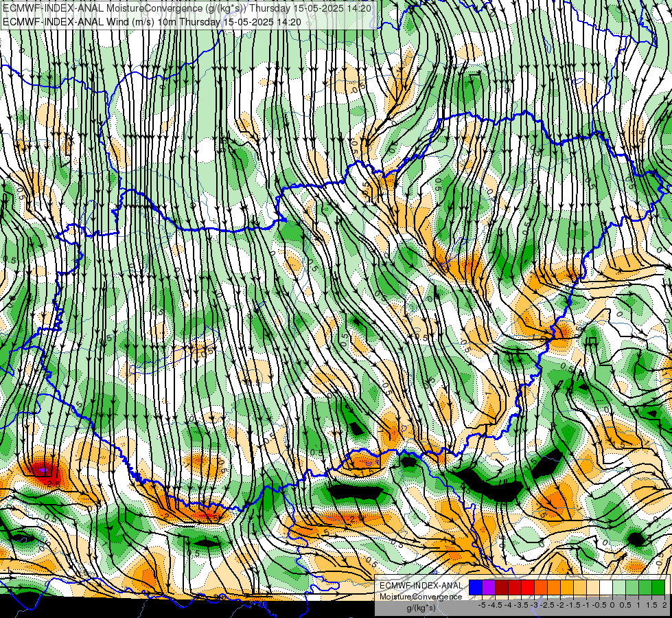The width and height of the screenshot is (672, 618).
Task: Click the legend tick value -5
Action: (482, 605)
